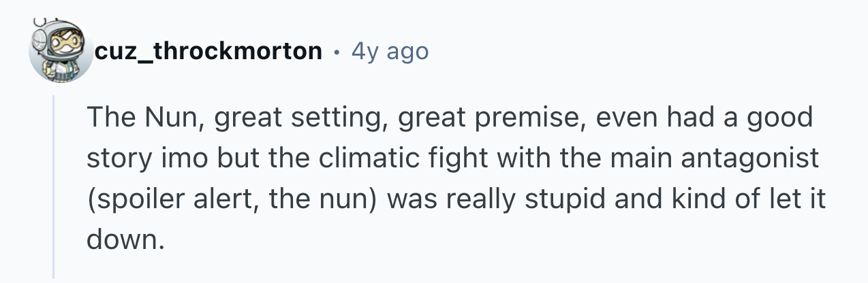Open the cuz_throckmorton user profile link

click(x=208, y=51)
